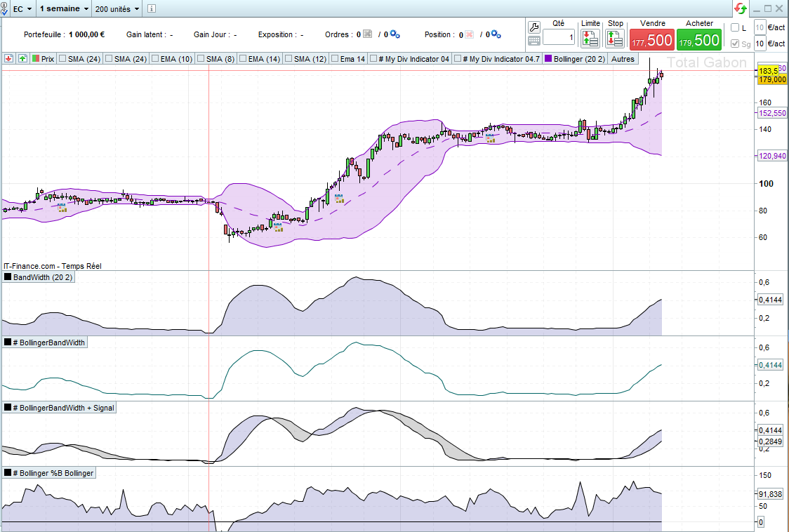Click the red down-arrow indicator icon
The height and width of the screenshot is (532, 789).
point(8,59)
